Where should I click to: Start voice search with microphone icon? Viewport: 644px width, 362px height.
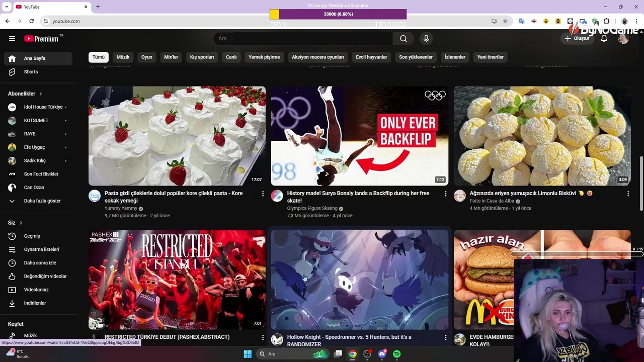click(426, 39)
